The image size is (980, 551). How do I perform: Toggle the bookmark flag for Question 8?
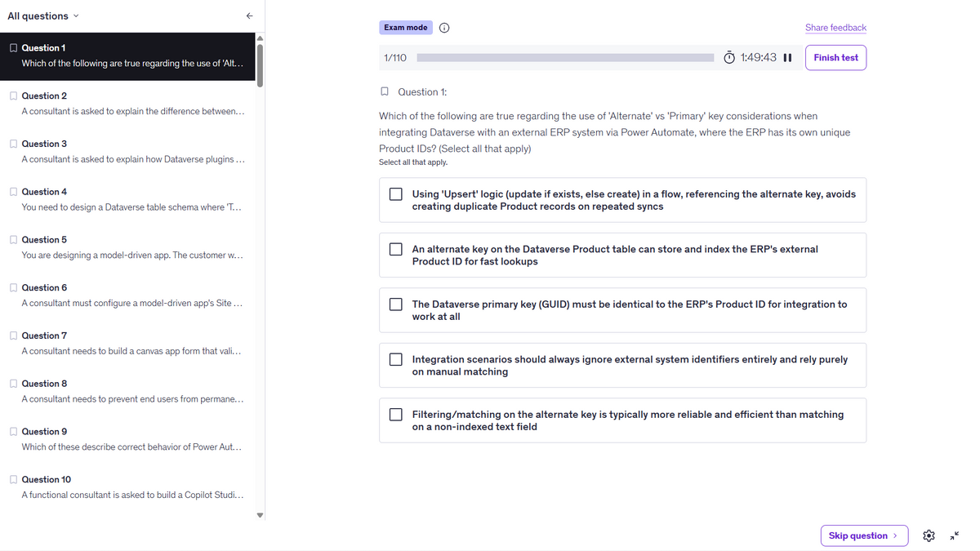pos(13,384)
